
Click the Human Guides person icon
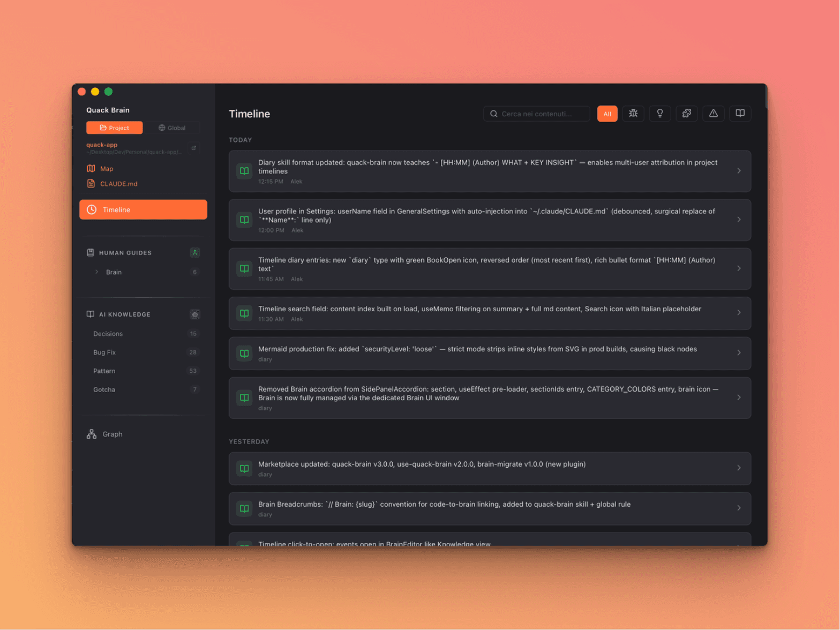[x=195, y=253]
